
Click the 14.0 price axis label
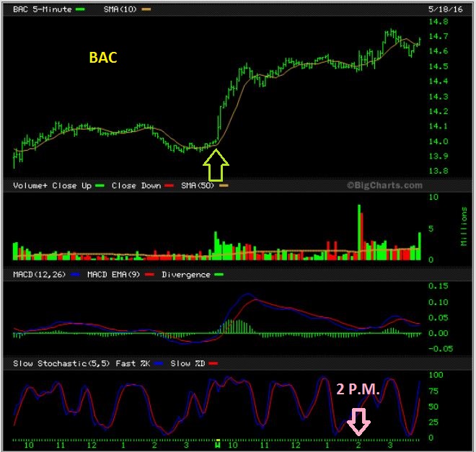[438, 141]
